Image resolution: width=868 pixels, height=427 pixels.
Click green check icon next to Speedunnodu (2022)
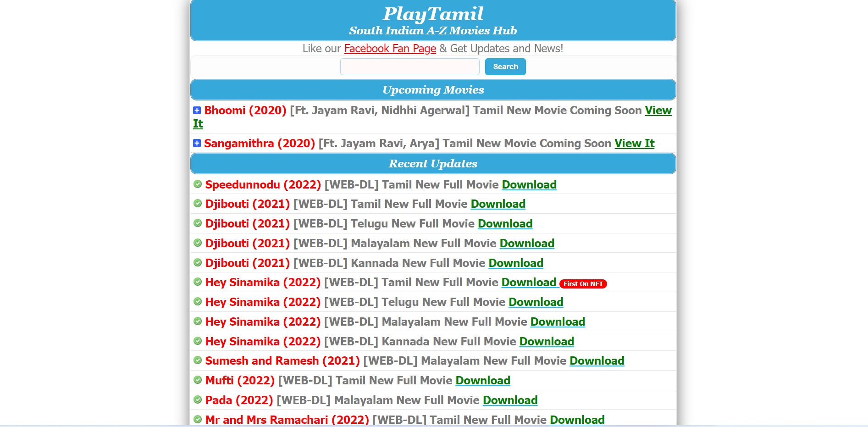click(198, 184)
